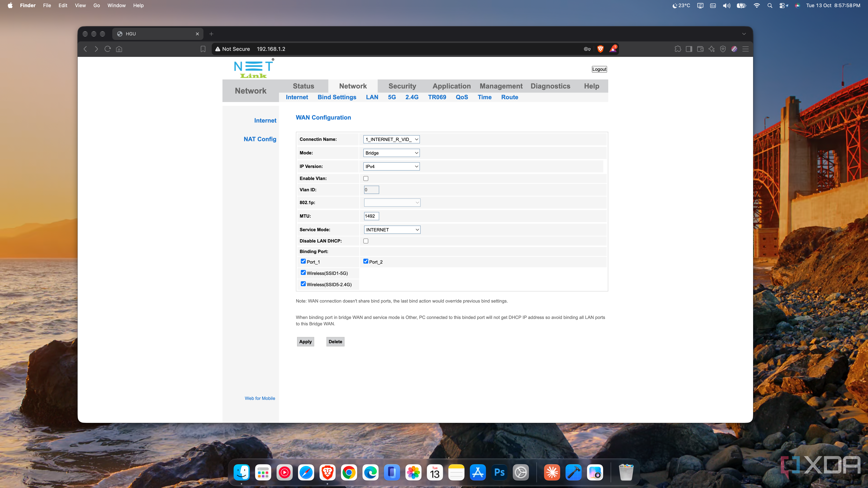Click the browser back arrow

(x=85, y=49)
